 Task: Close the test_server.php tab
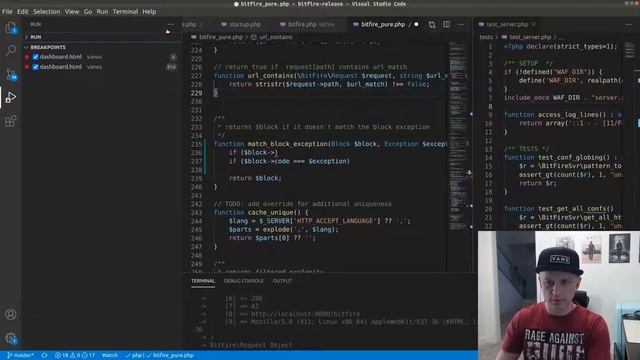tap(533, 24)
